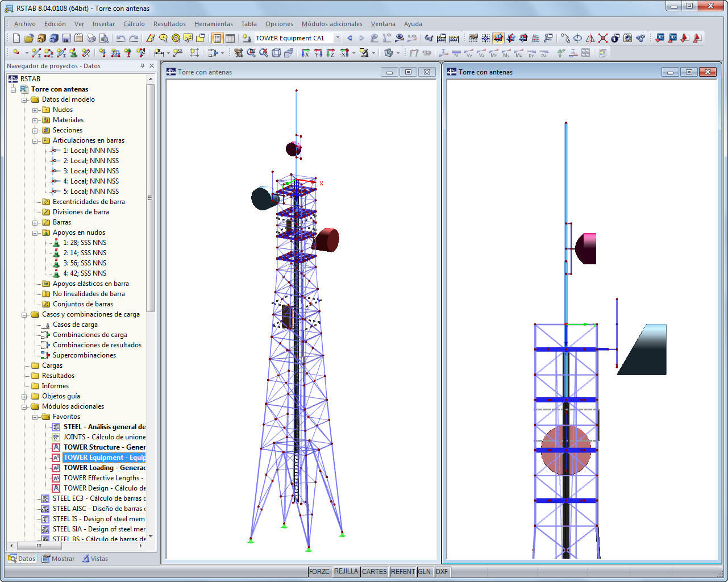
Task: Open print preview with the magnifier-page icon
Action: click(x=104, y=38)
